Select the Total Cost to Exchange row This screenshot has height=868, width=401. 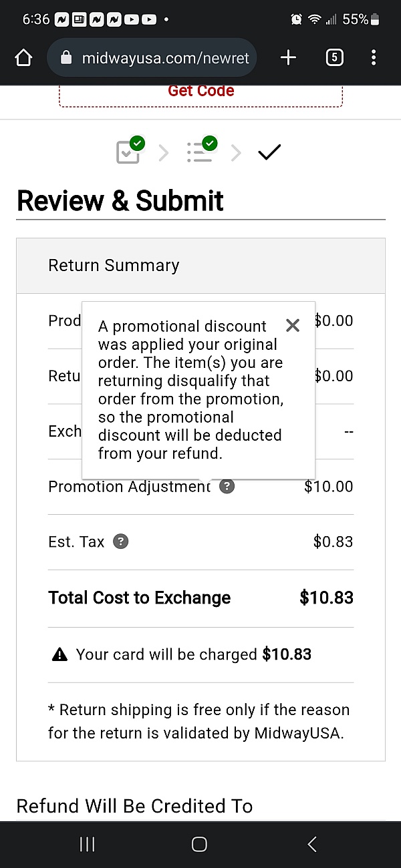point(200,598)
